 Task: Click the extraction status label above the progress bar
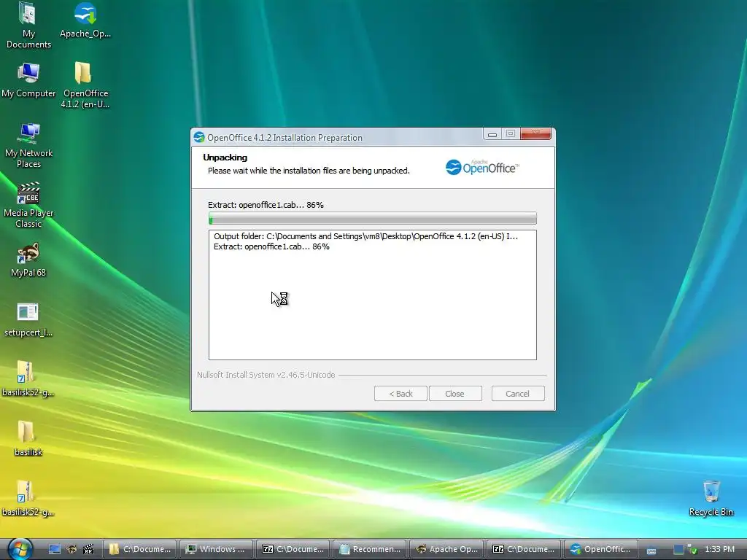coord(266,205)
